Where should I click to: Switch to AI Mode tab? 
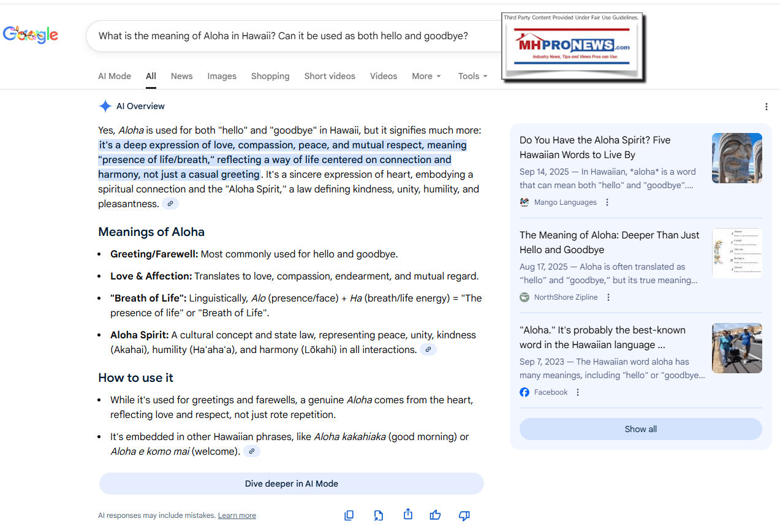click(115, 76)
